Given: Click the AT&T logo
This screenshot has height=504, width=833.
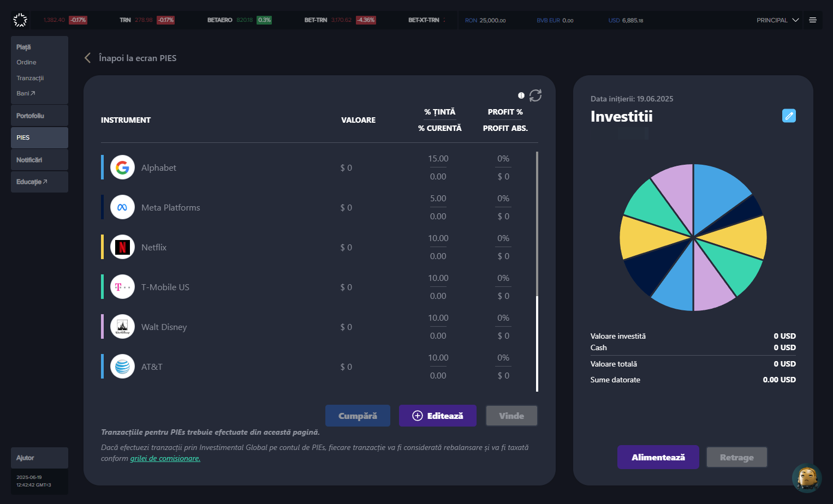Looking at the screenshot, I should point(122,367).
